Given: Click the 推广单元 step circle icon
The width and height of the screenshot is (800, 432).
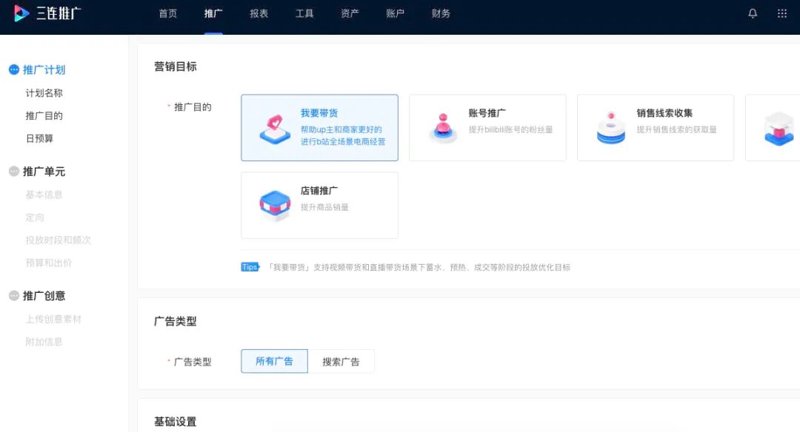Looking at the screenshot, I should [14, 171].
